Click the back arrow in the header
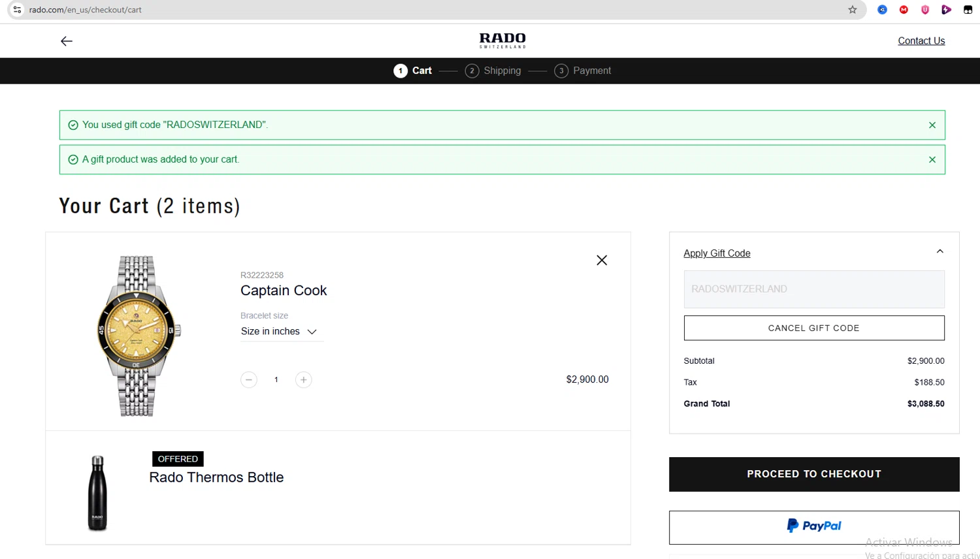 coord(66,41)
